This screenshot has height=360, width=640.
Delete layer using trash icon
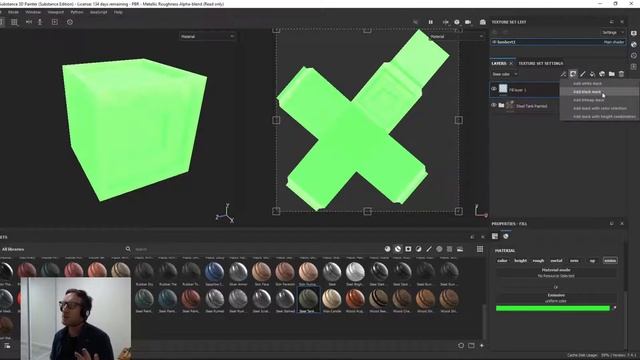621,74
